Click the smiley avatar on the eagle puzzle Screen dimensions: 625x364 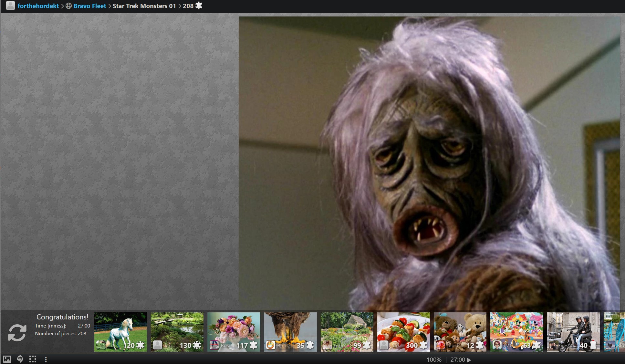click(x=270, y=345)
